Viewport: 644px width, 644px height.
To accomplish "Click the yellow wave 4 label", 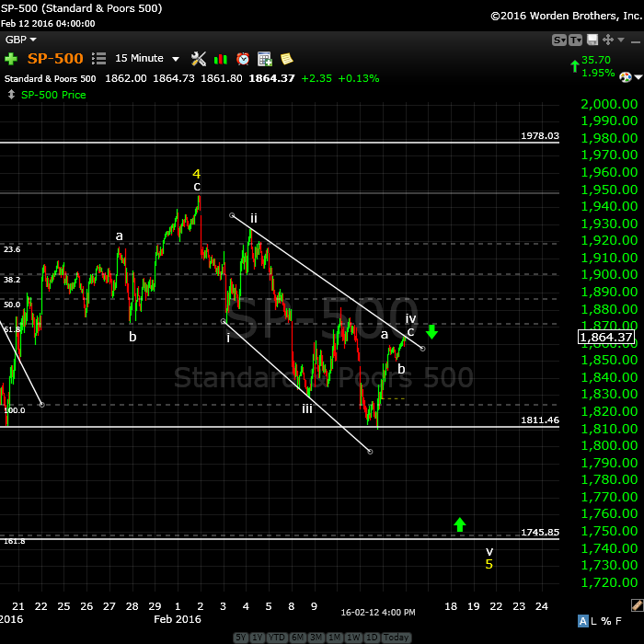I will tap(196, 174).
